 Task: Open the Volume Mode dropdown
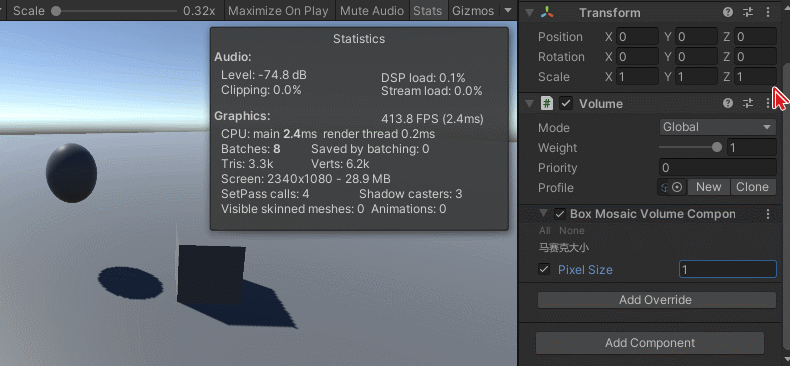pos(717,127)
